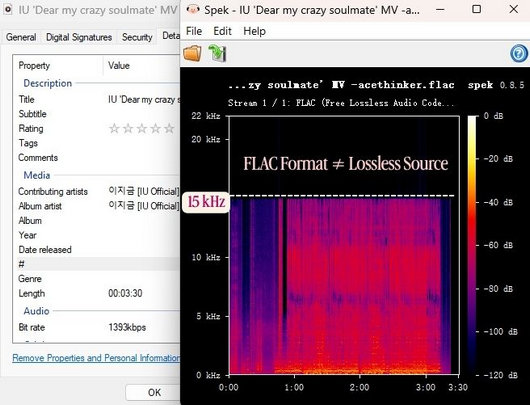Click the spectrogram density color scale bar
Image resolution: width=530 pixels, height=405 pixels.
click(x=473, y=245)
